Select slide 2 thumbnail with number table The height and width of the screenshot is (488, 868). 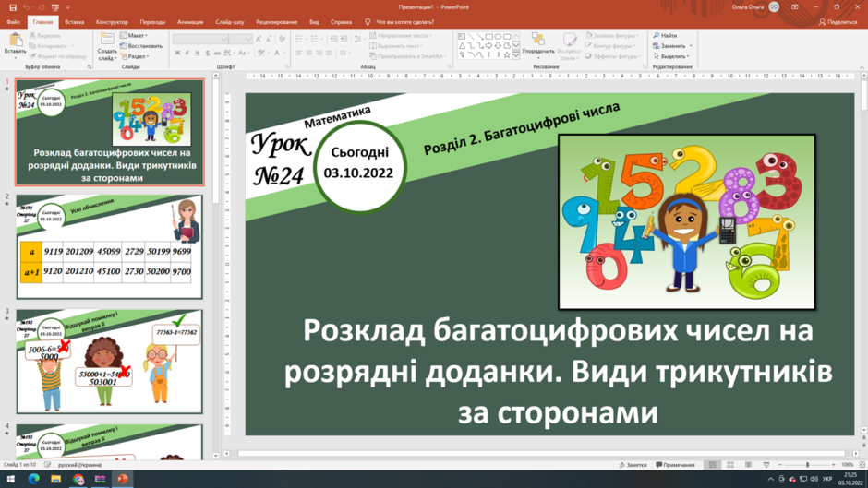109,246
